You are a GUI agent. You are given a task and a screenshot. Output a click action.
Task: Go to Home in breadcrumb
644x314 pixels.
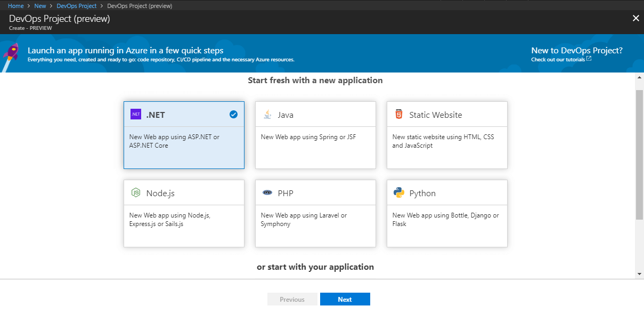(x=15, y=6)
